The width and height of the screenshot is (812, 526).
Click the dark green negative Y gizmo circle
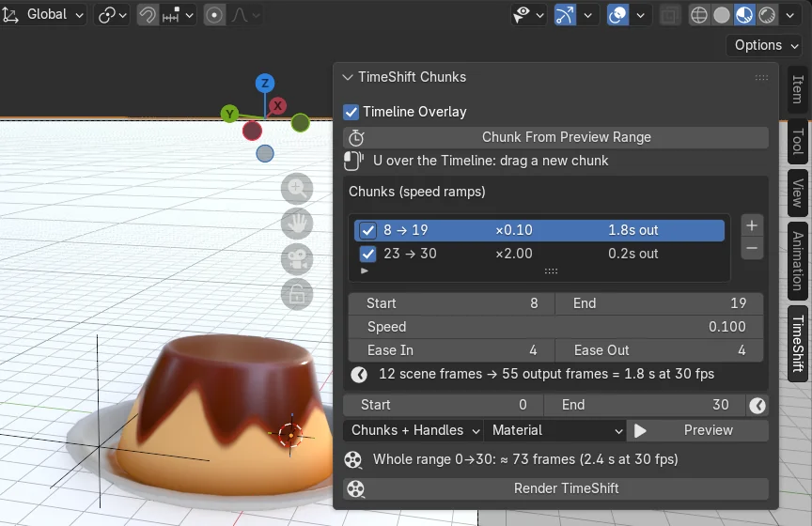pyautogui.click(x=301, y=123)
